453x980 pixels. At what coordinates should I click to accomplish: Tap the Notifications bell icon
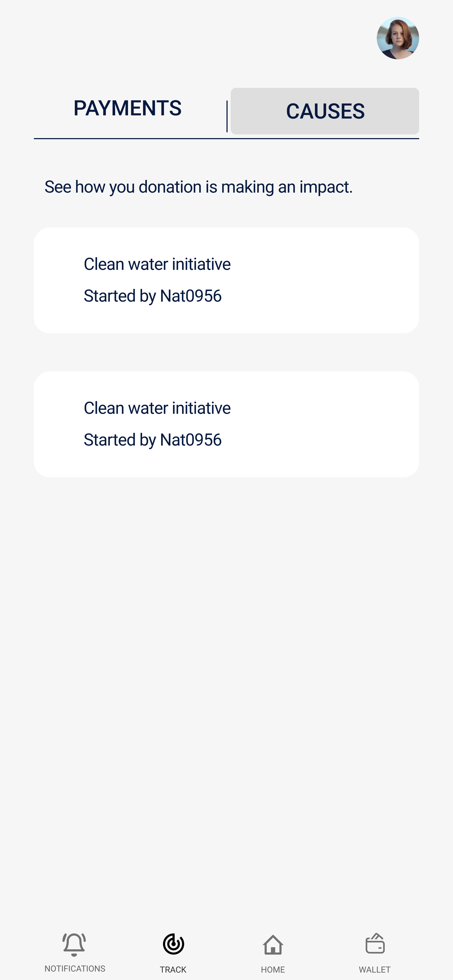pyautogui.click(x=74, y=944)
